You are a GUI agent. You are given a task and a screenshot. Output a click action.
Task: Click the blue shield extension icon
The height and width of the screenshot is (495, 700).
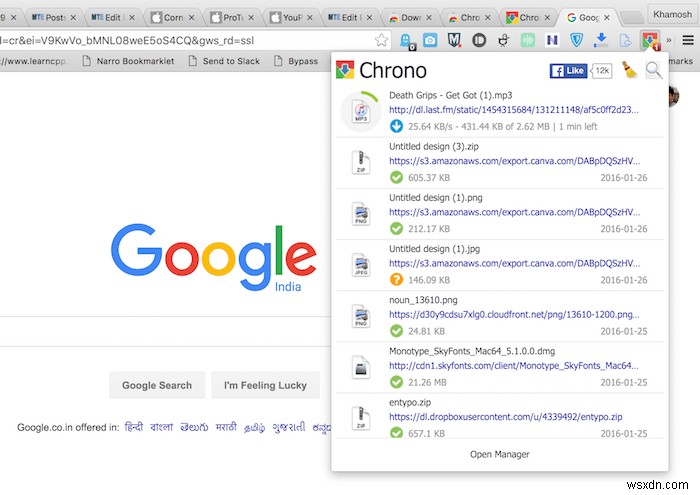576,41
